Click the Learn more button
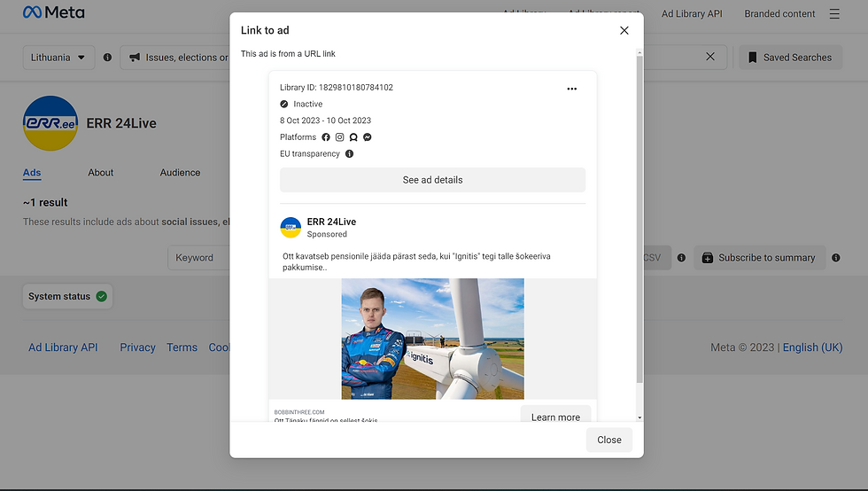 click(x=555, y=415)
